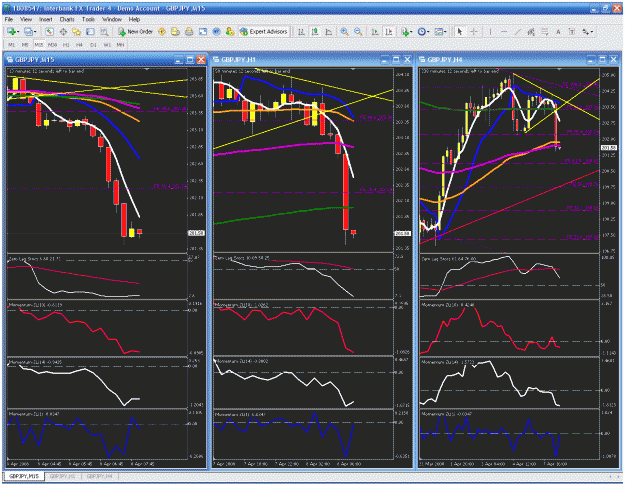Open the Insert menu
The height and width of the screenshot is (484, 625).
(x=45, y=19)
